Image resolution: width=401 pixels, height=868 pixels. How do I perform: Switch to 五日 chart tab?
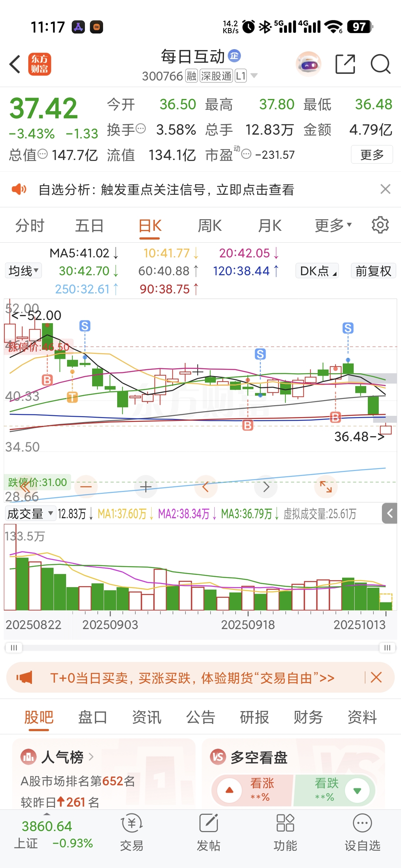coord(89,226)
